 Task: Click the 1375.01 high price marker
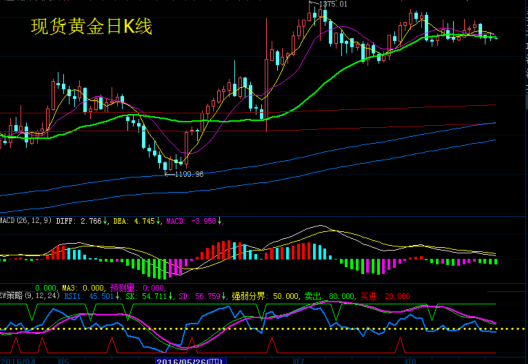[329, 4]
